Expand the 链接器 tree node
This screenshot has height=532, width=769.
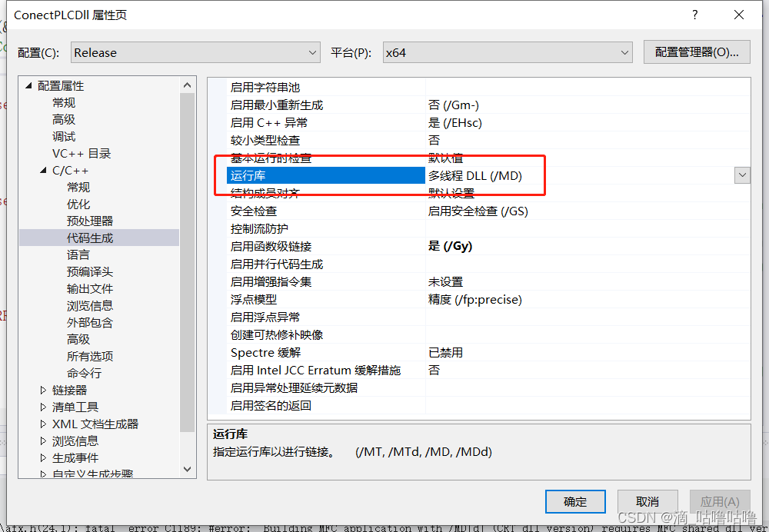pyautogui.click(x=43, y=391)
